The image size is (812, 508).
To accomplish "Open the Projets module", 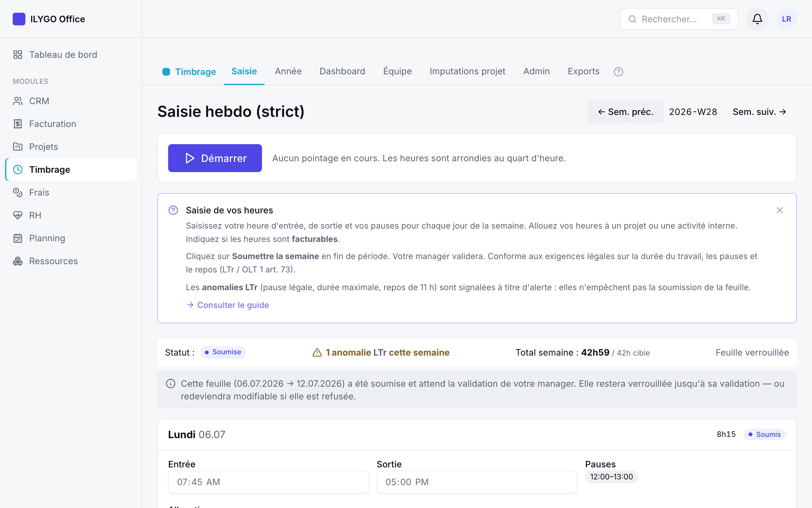I will [71, 147].
